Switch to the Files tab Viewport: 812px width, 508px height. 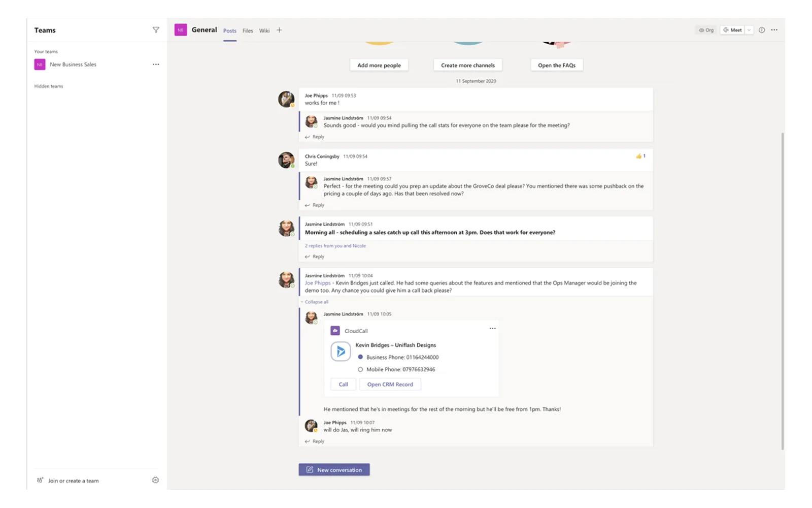[248, 30]
